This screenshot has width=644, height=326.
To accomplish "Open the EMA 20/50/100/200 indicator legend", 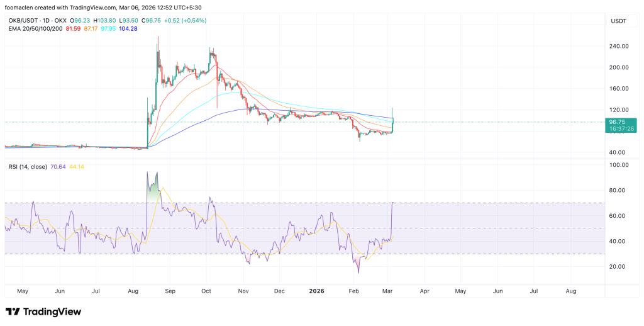I will pos(33,29).
